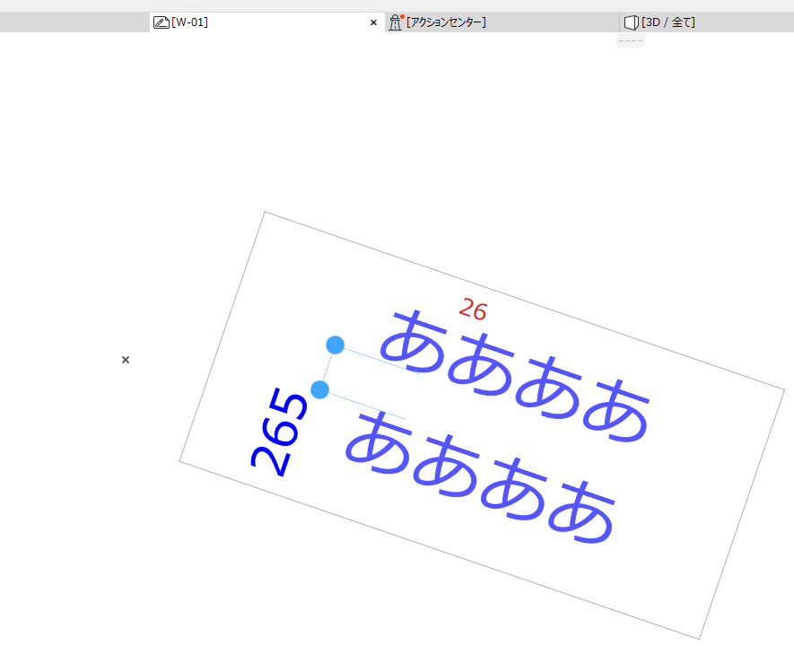Image resolution: width=794 pixels, height=672 pixels.
Task: Click the X origin marker on canvas
Action: tap(126, 360)
